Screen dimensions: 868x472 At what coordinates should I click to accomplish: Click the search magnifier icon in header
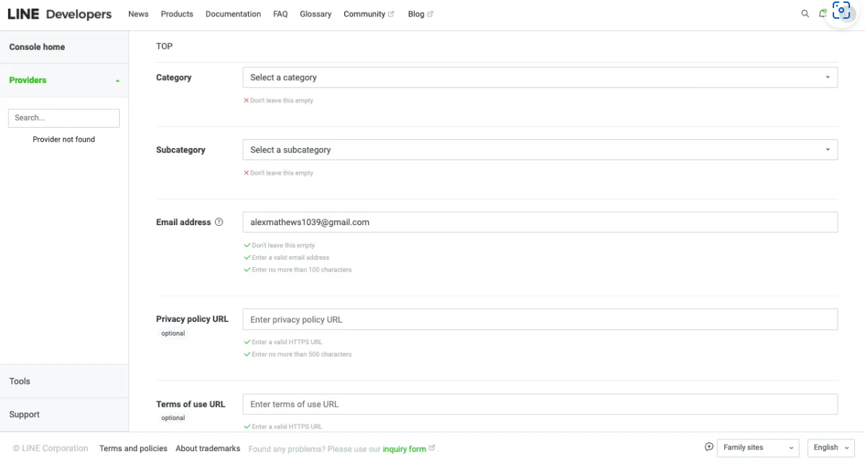pyautogui.click(x=805, y=14)
